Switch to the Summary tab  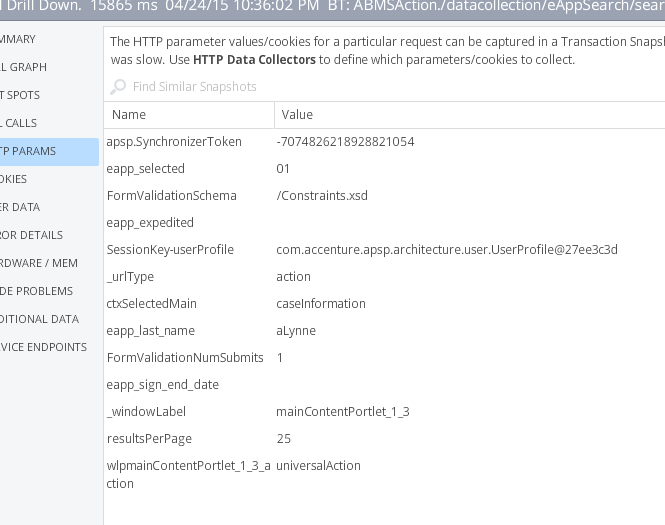[x=20, y=39]
